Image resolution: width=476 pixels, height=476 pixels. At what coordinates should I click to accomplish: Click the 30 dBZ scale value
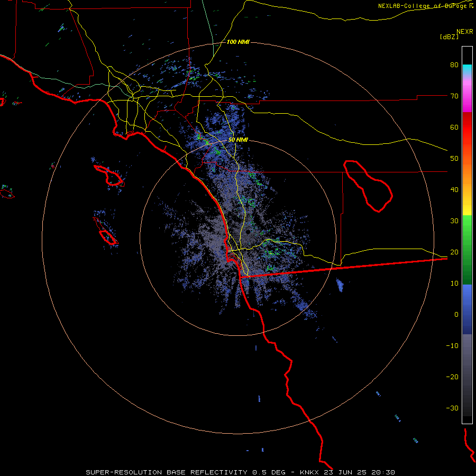pos(454,221)
